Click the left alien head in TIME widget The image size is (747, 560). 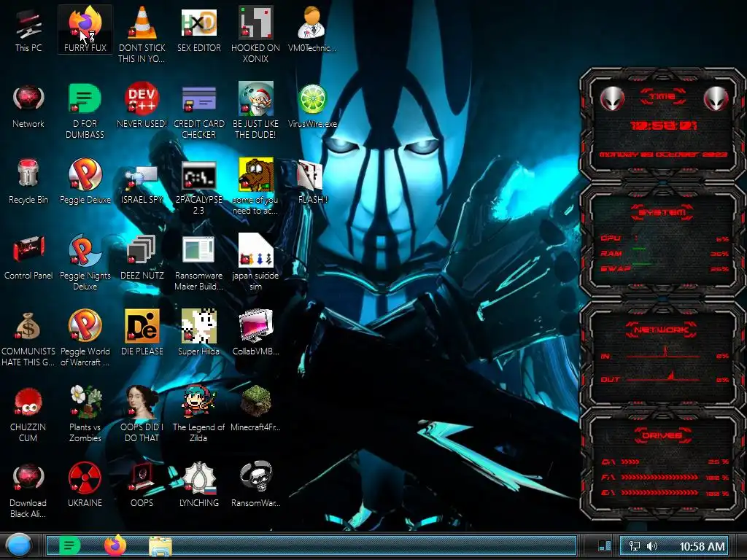pyautogui.click(x=612, y=99)
